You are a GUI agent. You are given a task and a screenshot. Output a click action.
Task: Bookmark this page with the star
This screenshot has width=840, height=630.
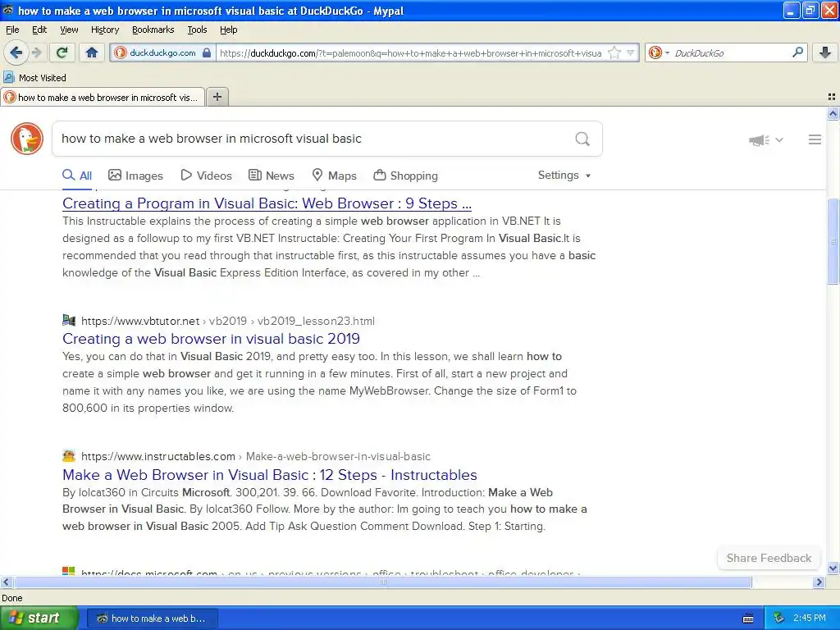coord(614,52)
